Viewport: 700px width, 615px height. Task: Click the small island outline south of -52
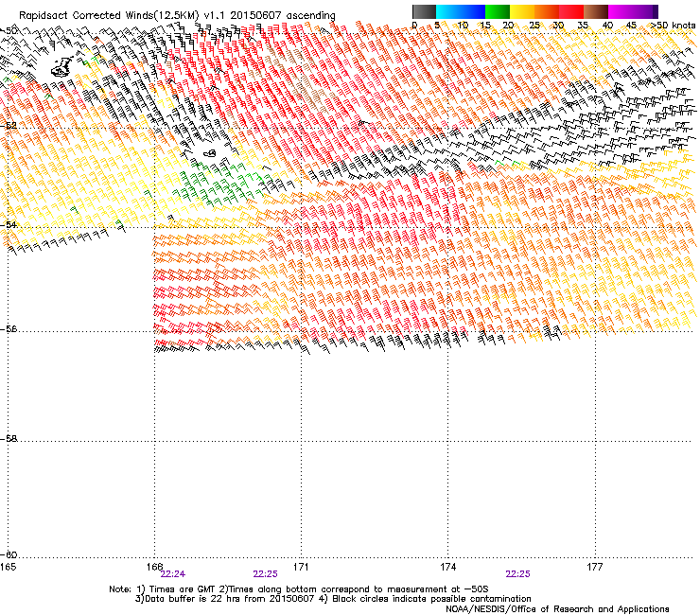tap(210, 153)
